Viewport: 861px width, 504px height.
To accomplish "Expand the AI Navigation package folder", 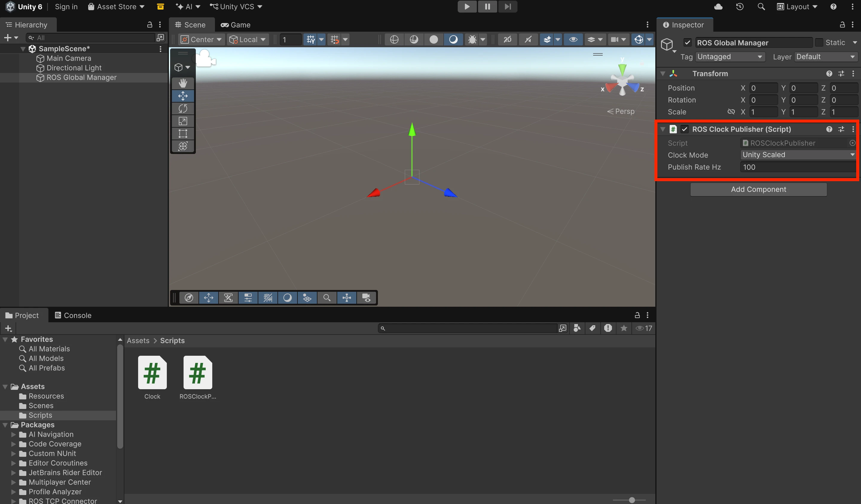I will pyautogui.click(x=13, y=434).
